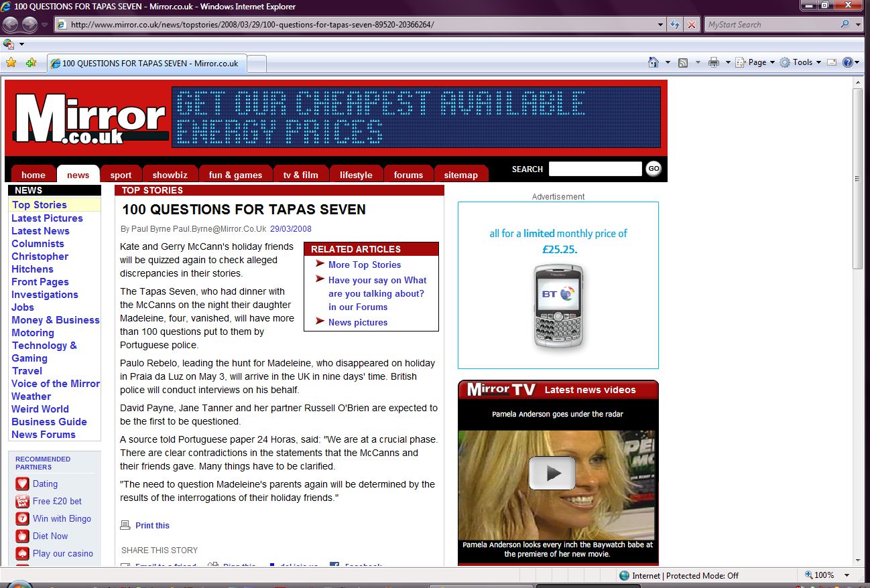The image size is (870, 588).
Task: Expand the zoom level 100% dropdown
Action: click(x=847, y=575)
